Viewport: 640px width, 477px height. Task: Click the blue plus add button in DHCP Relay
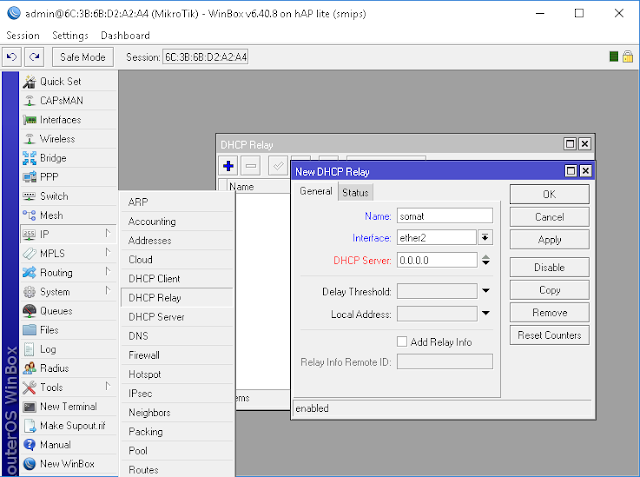point(228,166)
